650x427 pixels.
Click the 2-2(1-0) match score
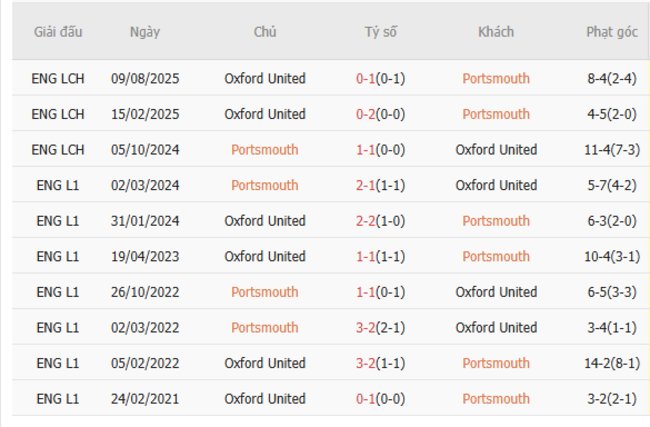click(x=380, y=221)
